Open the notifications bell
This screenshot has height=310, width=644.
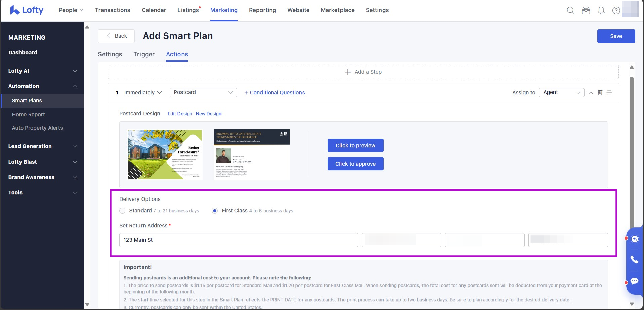tap(601, 10)
